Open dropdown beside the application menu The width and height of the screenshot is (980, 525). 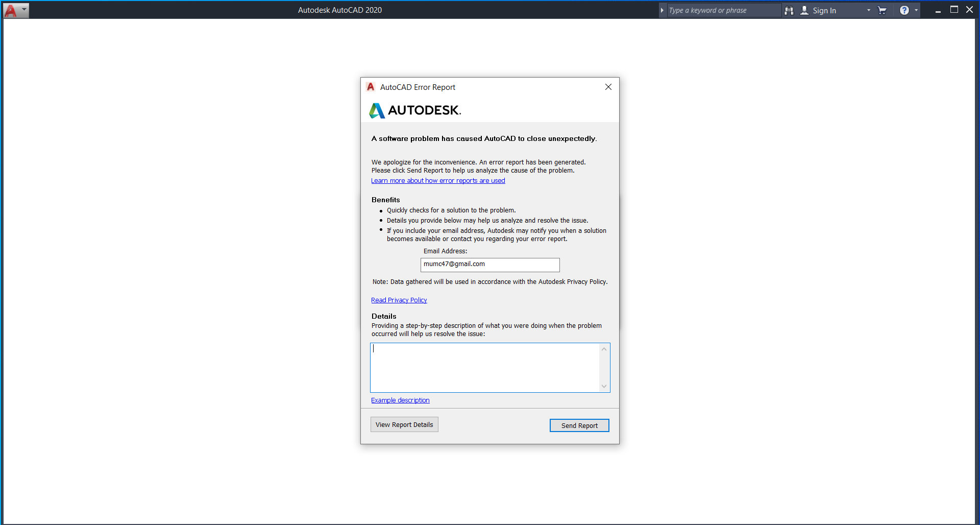pyautogui.click(x=24, y=10)
